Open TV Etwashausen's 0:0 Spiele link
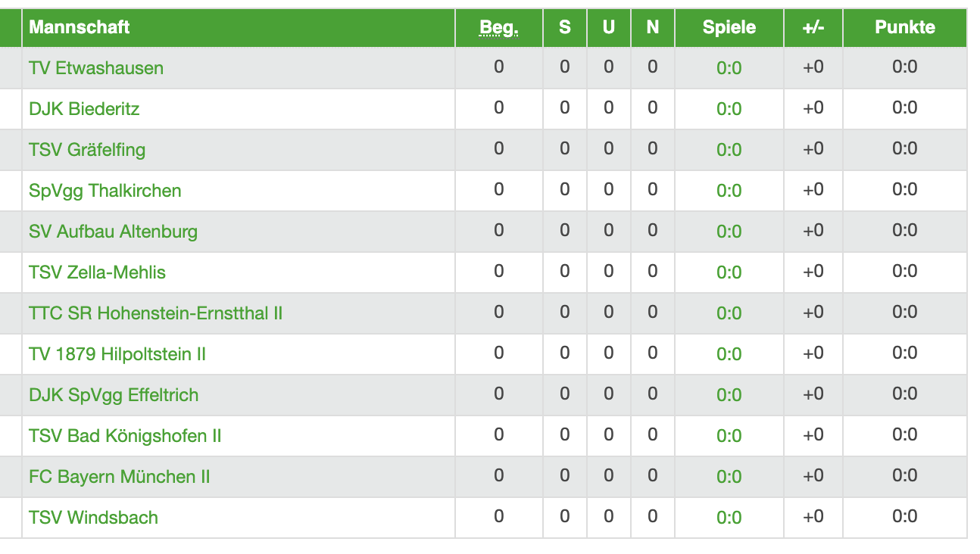980x554 pixels. 729,69
